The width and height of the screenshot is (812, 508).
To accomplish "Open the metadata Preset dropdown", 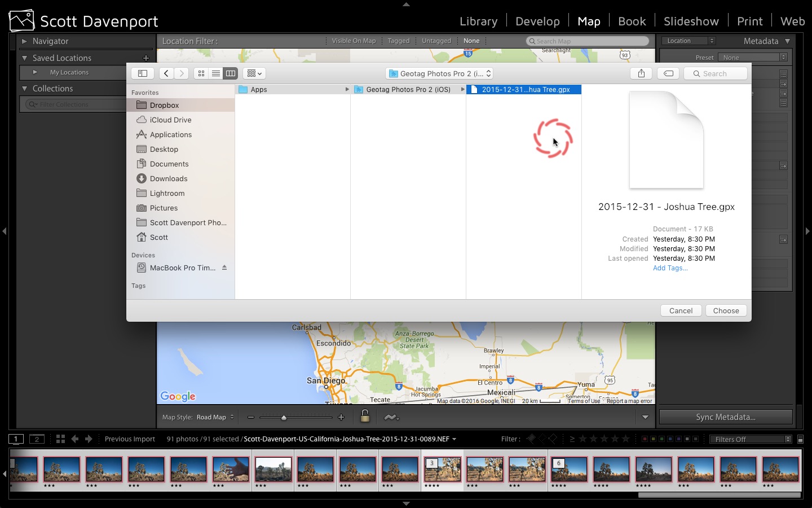I will point(753,58).
